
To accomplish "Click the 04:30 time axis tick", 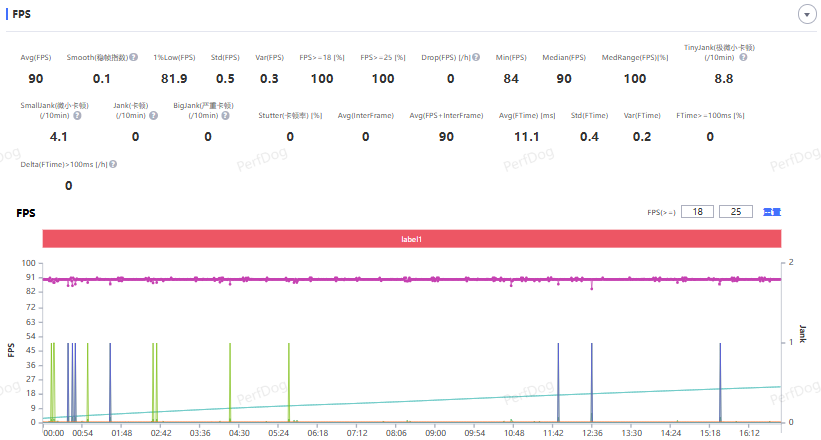I will pyautogui.click(x=239, y=433).
